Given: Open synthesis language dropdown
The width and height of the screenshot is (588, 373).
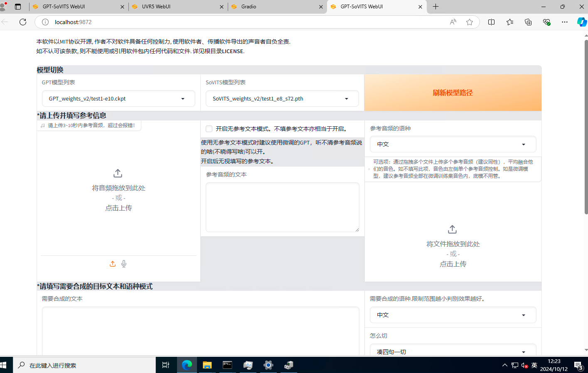Looking at the screenshot, I should pos(453,315).
